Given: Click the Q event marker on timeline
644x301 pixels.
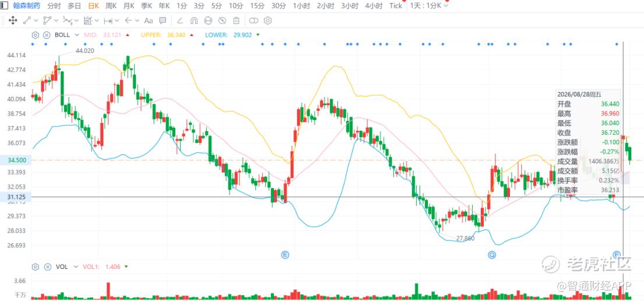Looking at the screenshot, I should 492,255.
